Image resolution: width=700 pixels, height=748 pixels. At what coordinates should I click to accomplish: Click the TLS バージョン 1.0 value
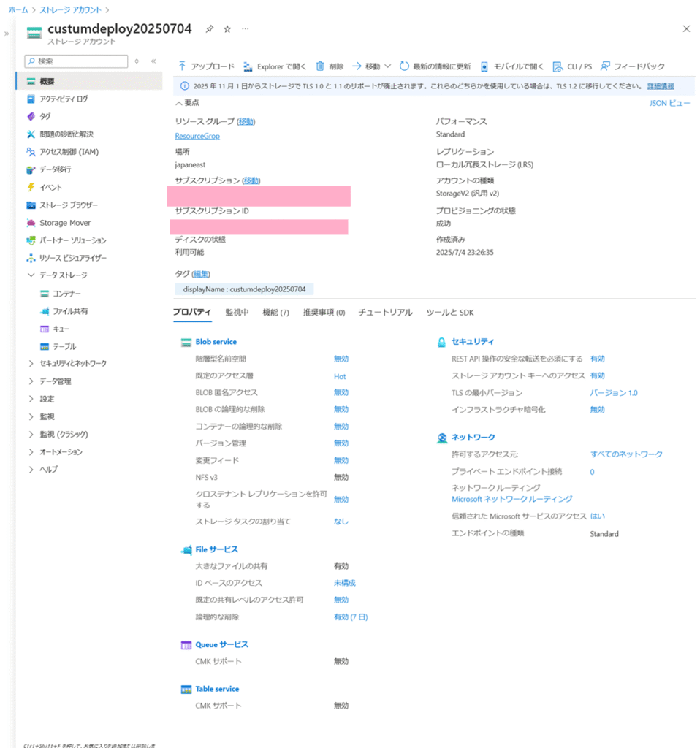point(614,392)
